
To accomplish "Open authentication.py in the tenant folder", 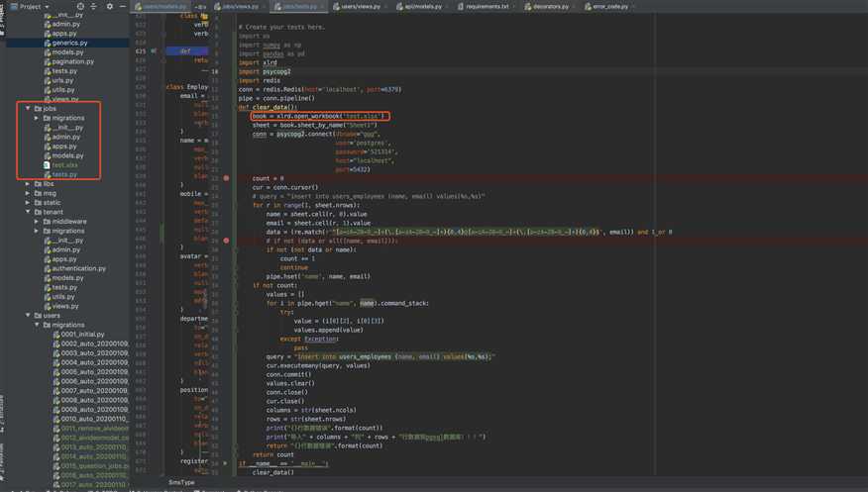I will 78,268.
